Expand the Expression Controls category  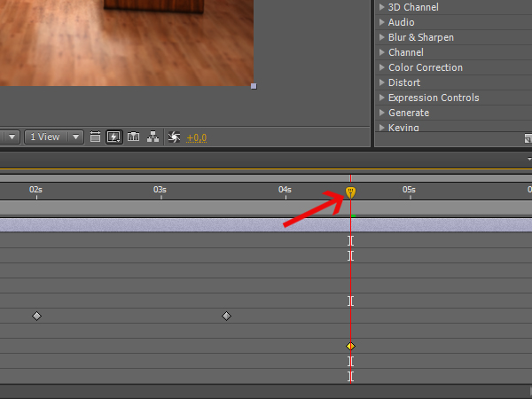pos(433,98)
